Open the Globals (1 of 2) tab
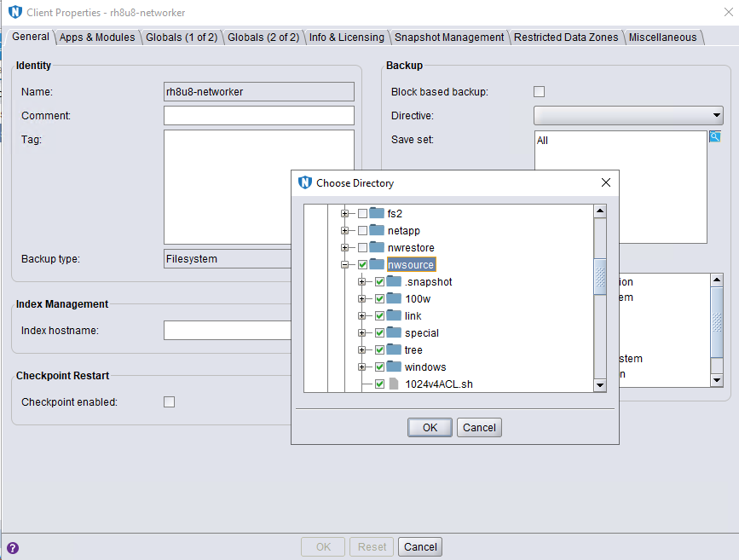Image resolution: width=739 pixels, height=560 pixels. pos(182,38)
